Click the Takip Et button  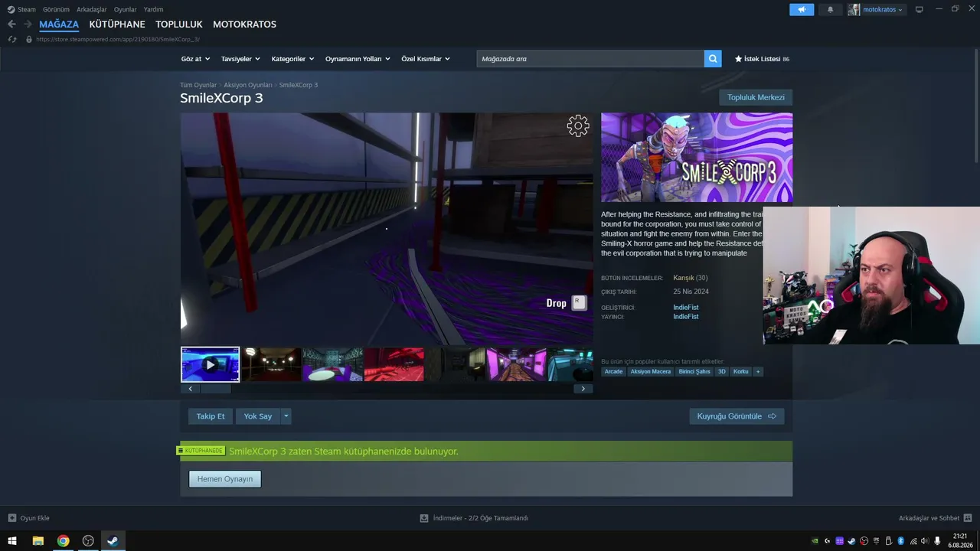click(x=211, y=416)
